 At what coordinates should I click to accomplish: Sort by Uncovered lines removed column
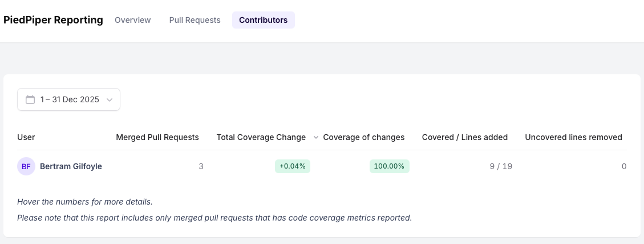point(573,137)
